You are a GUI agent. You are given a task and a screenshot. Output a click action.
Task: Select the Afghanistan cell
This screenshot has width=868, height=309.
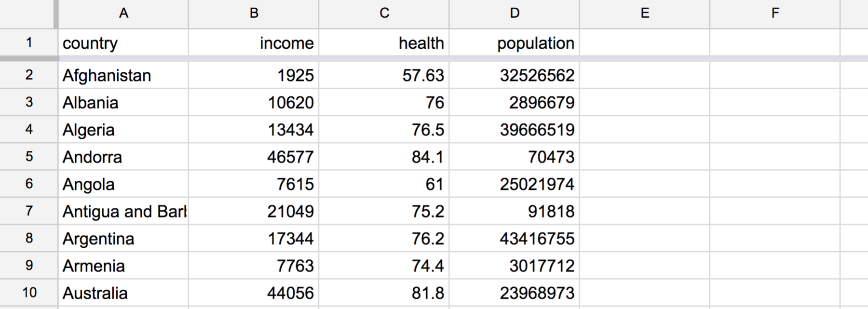[123, 75]
